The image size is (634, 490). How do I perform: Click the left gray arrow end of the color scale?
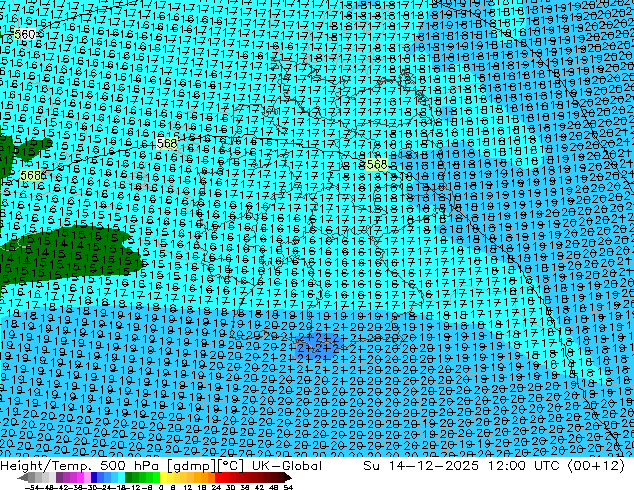[x=22, y=477]
